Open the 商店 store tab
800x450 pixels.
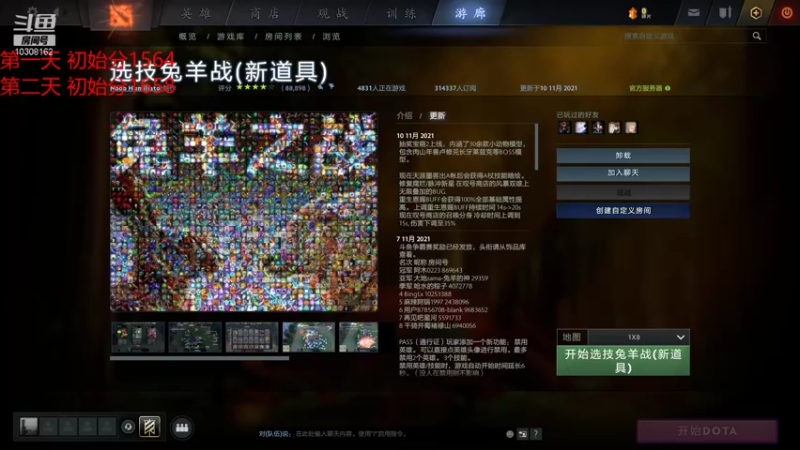point(265,13)
